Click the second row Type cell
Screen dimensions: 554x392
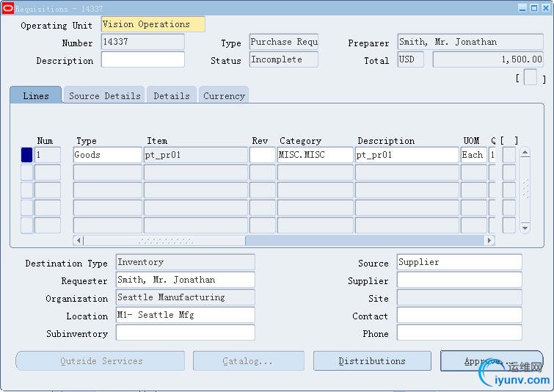click(x=107, y=173)
